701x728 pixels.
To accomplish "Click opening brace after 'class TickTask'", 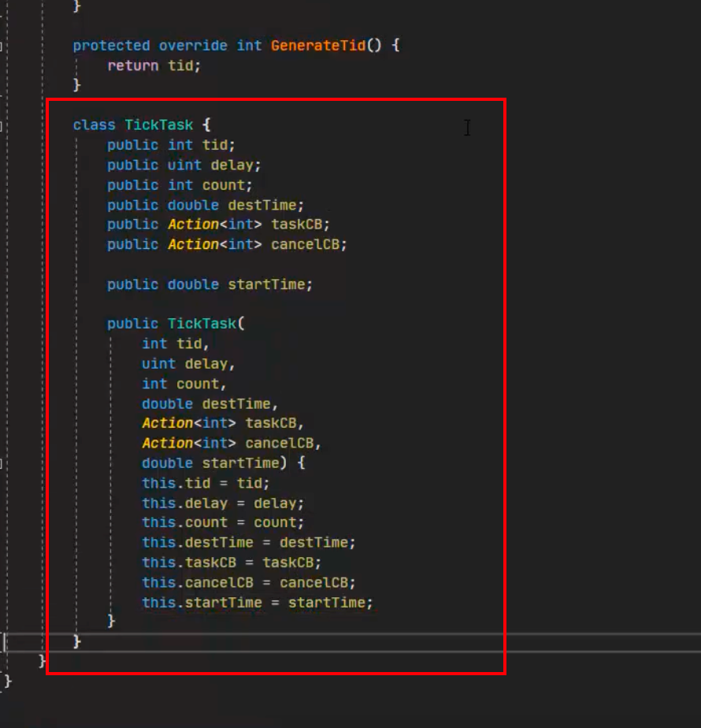I will (x=206, y=125).
